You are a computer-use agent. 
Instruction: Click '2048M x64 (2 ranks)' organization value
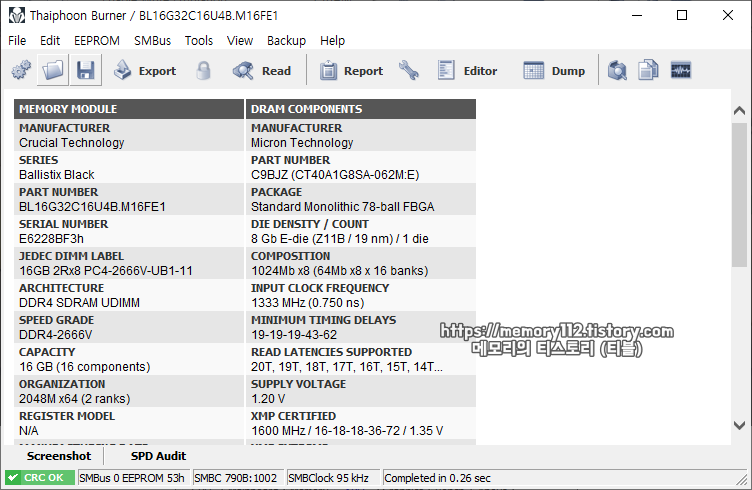tap(74, 399)
